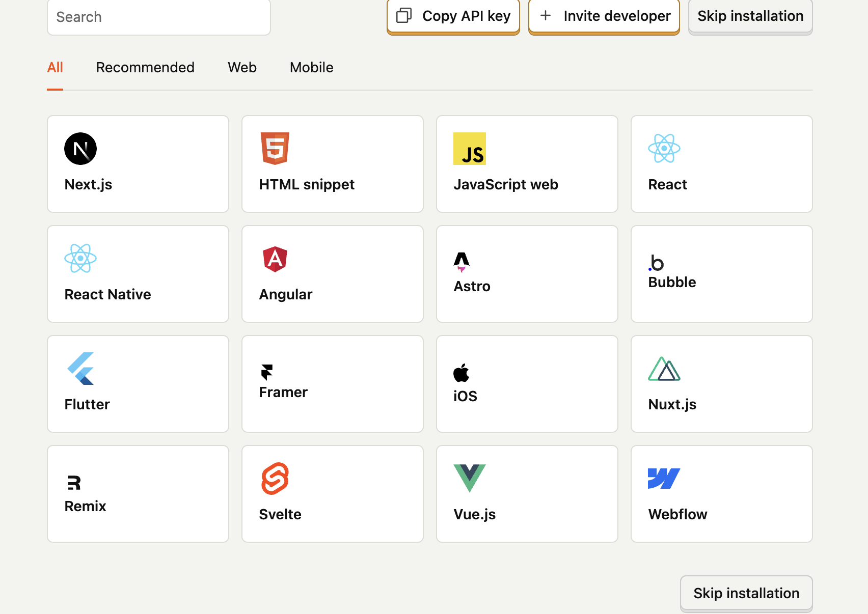This screenshot has width=868, height=614.
Task: Open the Mobile frameworks tab
Action: click(x=311, y=67)
